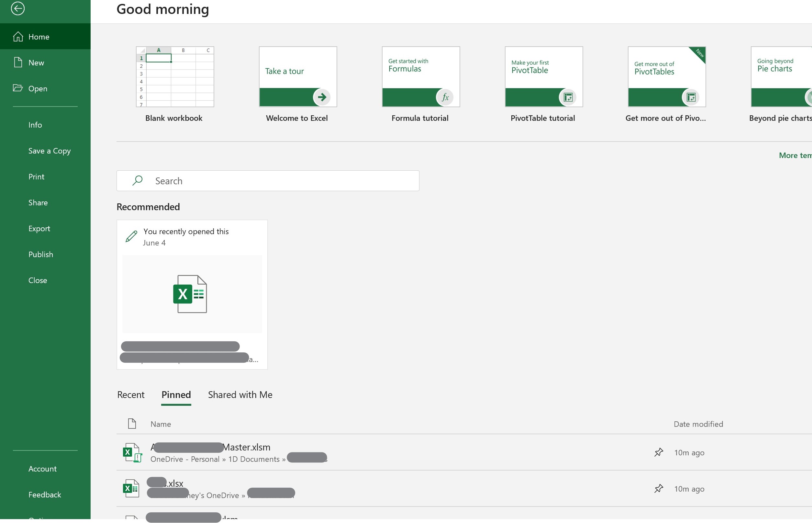Click the More templates link
The height and width of the screenshot is (523, 812).
point(795,155)
